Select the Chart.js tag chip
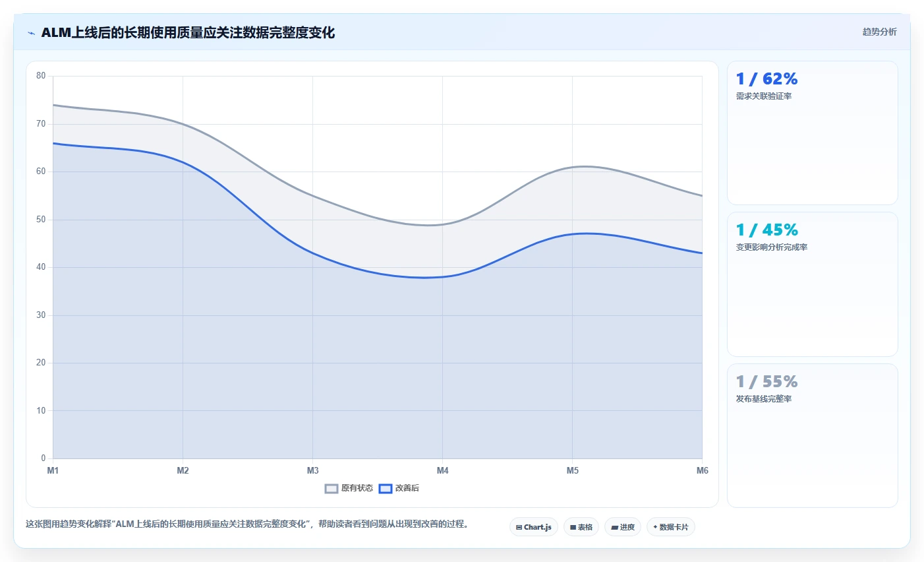 coord(534,527)
